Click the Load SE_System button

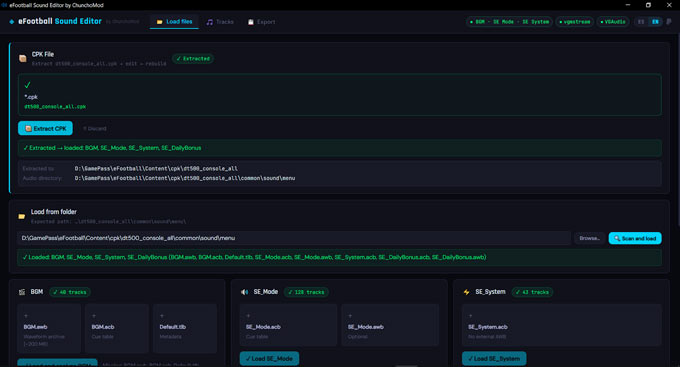click(x=494, y=358)
